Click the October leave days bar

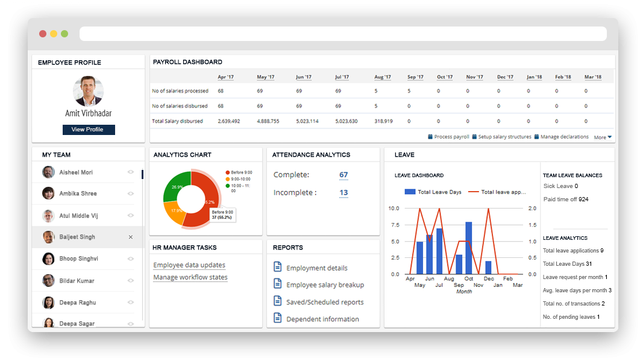(469, 248)
